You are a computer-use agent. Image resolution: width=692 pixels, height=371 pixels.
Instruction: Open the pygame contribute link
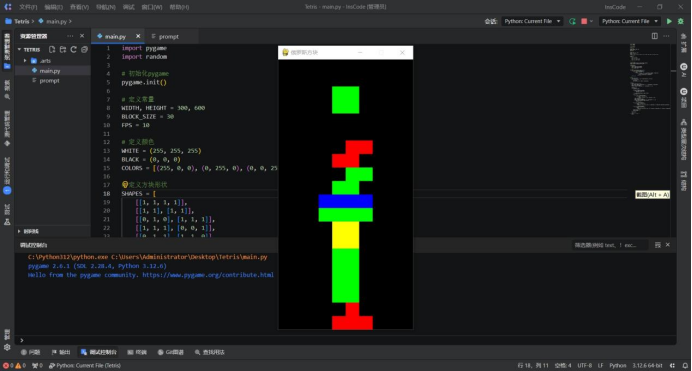(208, 275)
